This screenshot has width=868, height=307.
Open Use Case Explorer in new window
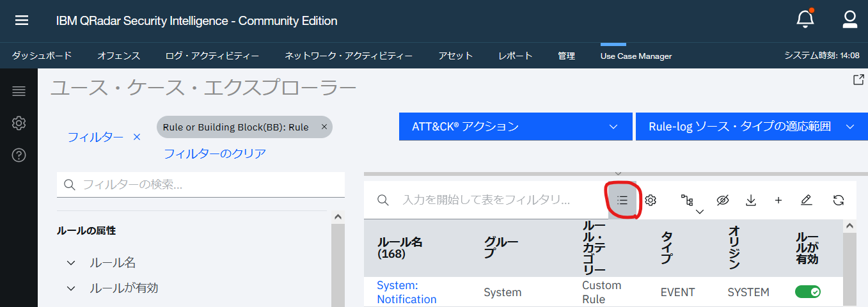858,80
